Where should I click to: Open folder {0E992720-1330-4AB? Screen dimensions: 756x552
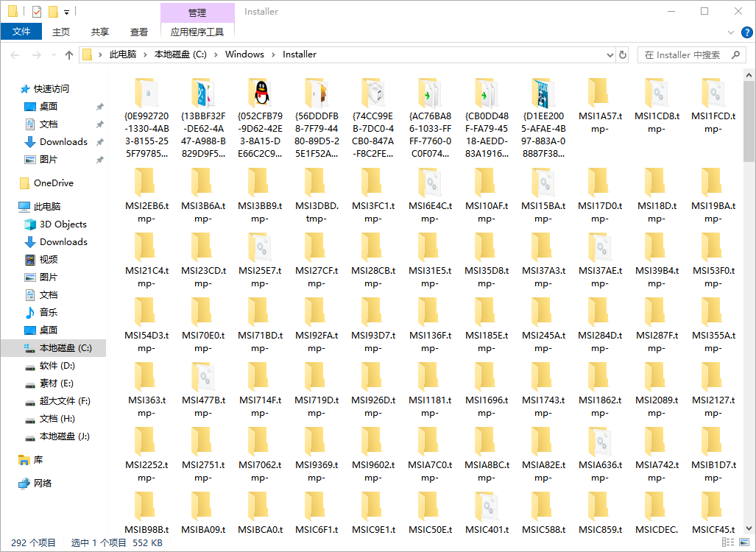coord(146,93)
